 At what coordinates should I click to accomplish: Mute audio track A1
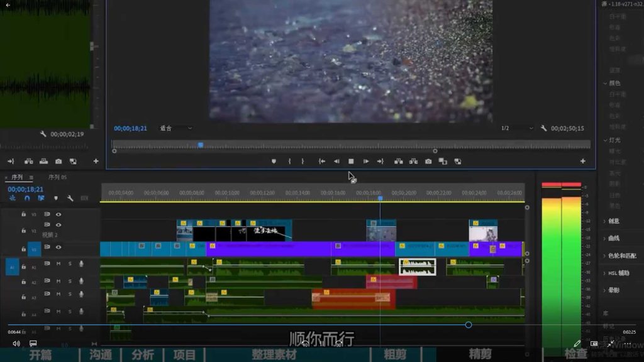[58, 263]
